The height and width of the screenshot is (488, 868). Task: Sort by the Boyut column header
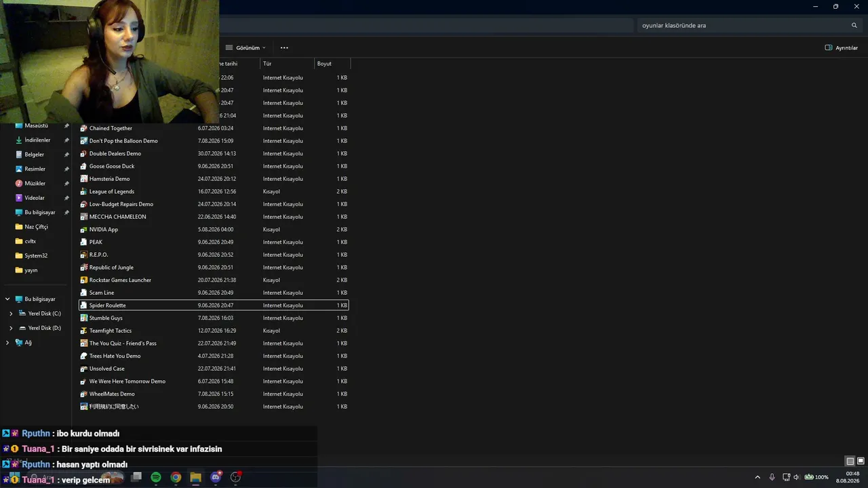coord(332,64)
